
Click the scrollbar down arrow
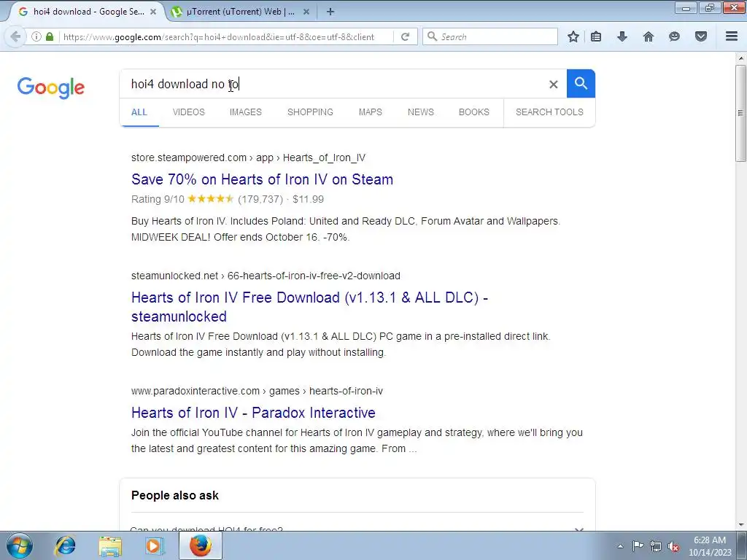pyautogui.click(x=740, y=525)
